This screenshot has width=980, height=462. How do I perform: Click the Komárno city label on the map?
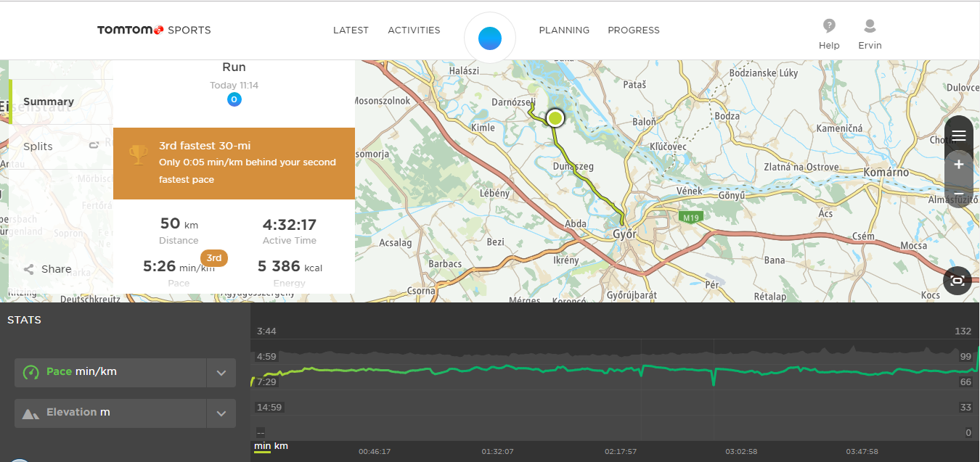[886, 173]
